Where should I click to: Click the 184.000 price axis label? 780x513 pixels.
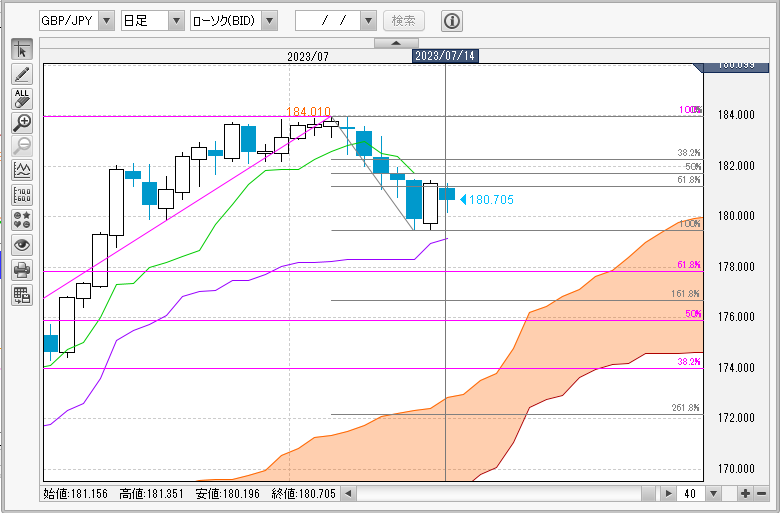736,115
